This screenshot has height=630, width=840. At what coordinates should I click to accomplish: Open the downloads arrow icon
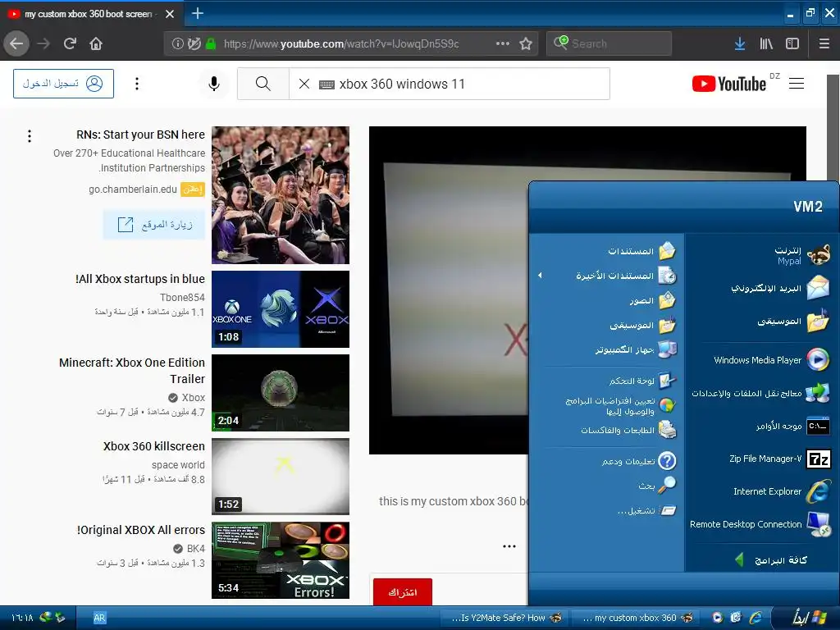(740, 43)
